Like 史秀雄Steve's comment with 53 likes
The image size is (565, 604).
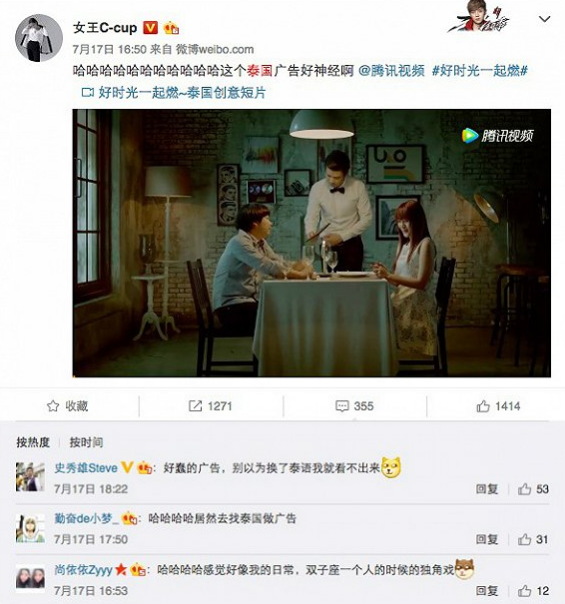point(524,489)
